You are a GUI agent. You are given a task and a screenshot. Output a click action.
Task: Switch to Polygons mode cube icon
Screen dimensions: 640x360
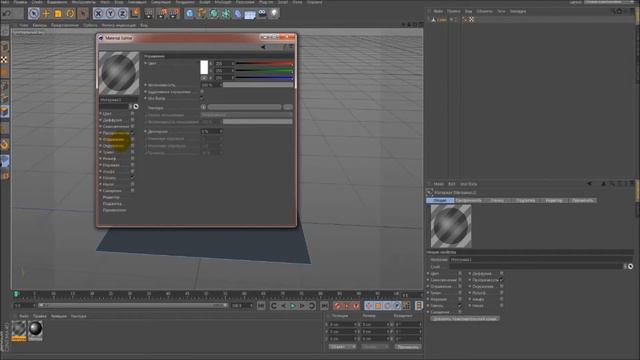[5, 111]
